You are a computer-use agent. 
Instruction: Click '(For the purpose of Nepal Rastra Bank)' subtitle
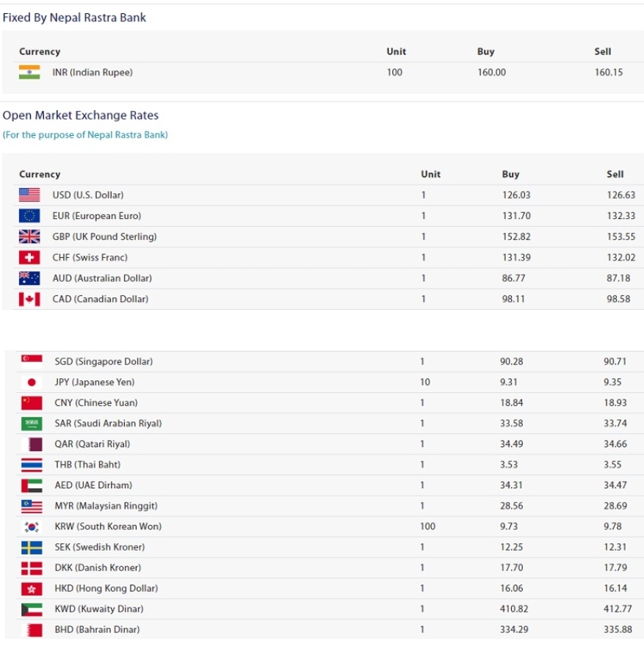(85, 134)
